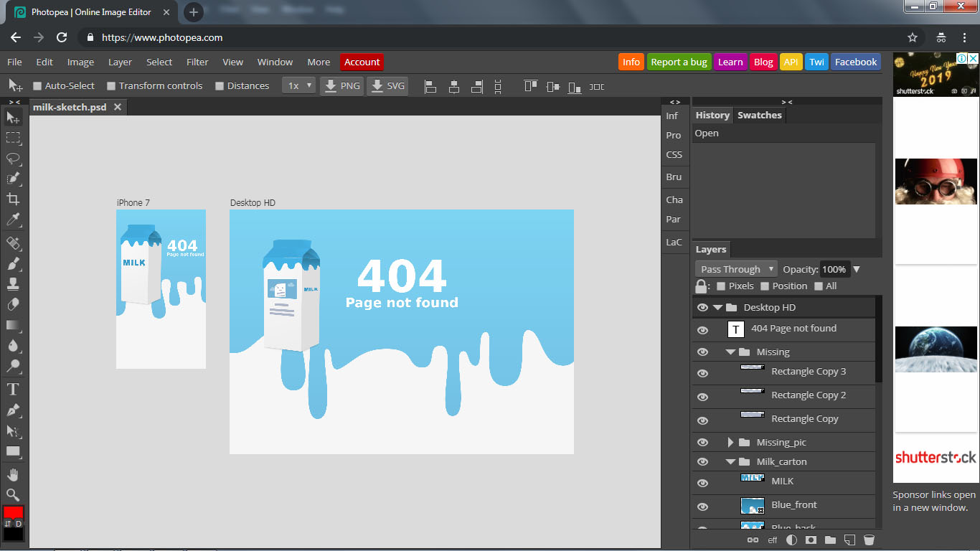Create a new layer
This screenshot has width=980, height=551.
pyautogui.click(x=849, y=540)
